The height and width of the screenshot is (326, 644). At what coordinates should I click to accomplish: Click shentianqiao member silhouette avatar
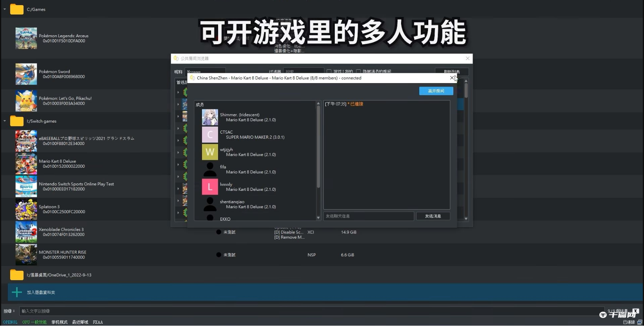tap(210, 204)
